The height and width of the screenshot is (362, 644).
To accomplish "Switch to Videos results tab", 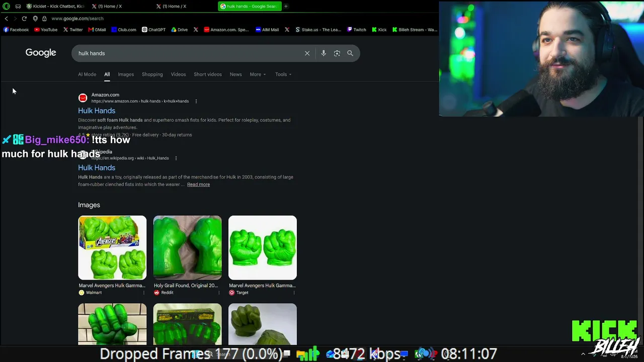I will coord(178,74).
